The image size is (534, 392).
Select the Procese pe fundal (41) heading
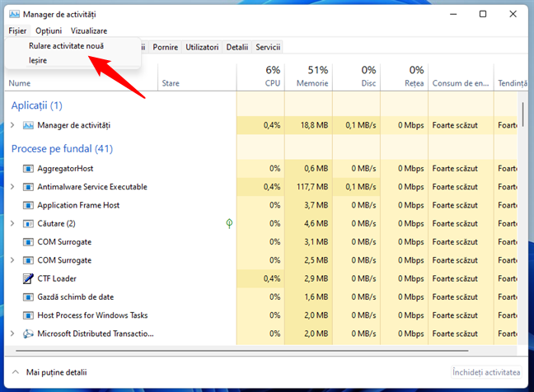coord(62,149)
